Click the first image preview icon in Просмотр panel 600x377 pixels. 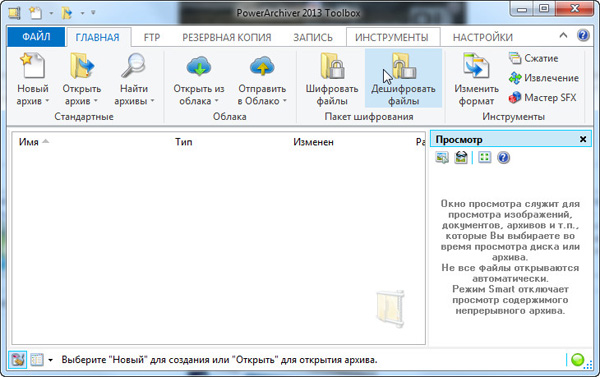pyautogui.click(x=442, y=157)
